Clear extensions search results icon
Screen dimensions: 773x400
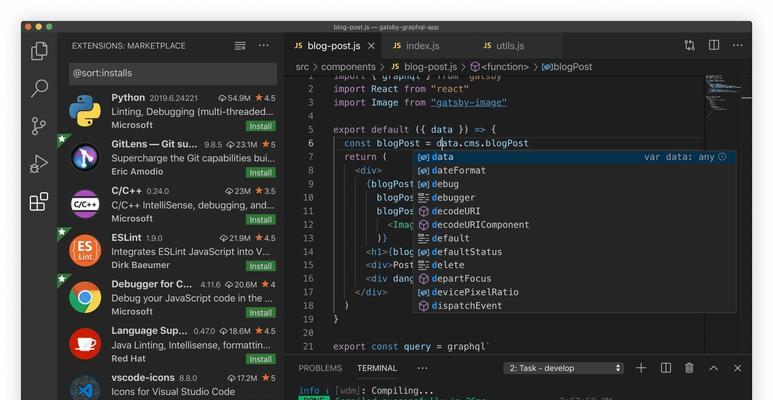click(240, 46)
